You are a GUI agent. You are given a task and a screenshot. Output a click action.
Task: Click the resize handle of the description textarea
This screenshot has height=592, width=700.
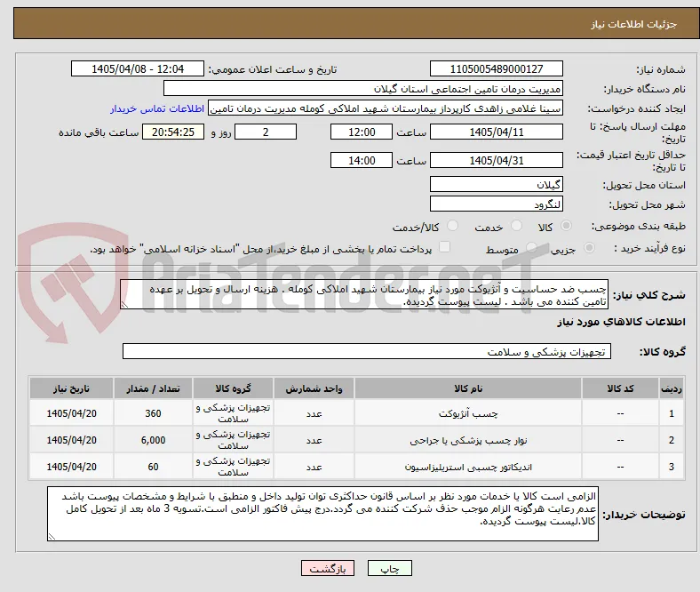click(x=124, y=304)
